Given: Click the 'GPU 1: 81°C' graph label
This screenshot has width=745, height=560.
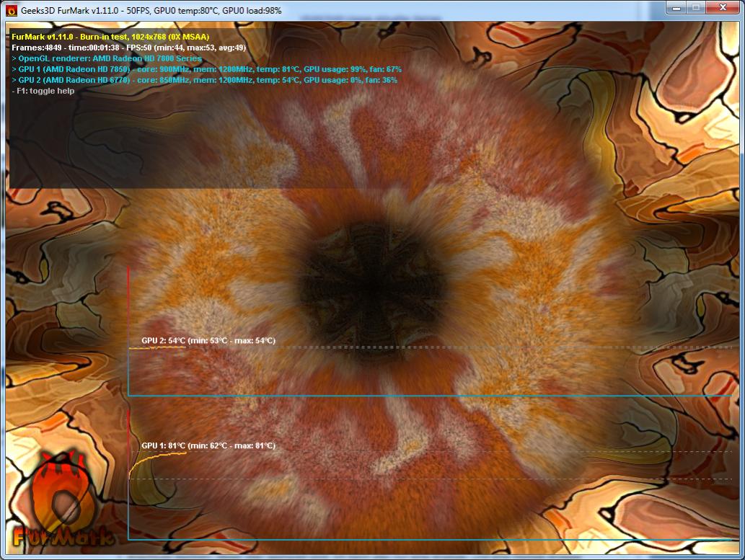Looking at the screenshot, I should [208, 445].
